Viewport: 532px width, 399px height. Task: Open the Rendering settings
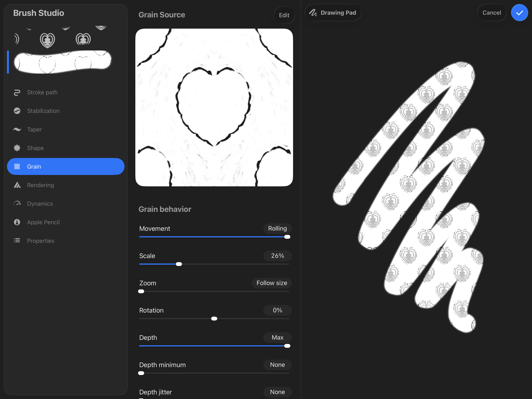pyautogui.click(x=65, y=185)
